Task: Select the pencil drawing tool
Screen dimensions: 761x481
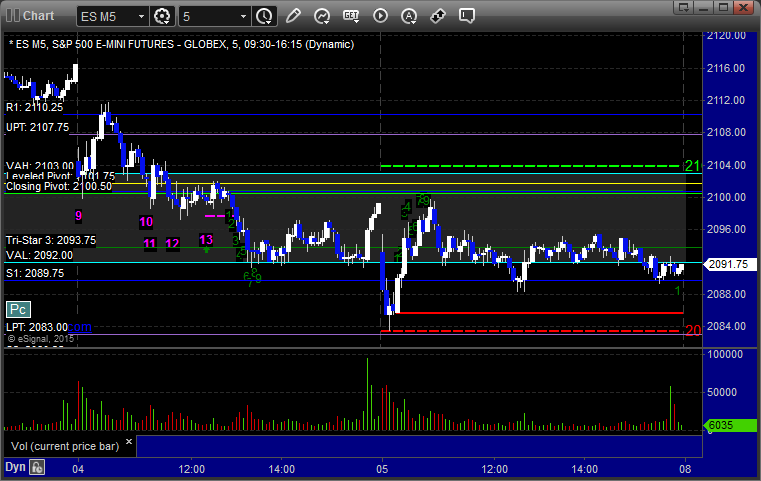Action: tap(293, 16)
